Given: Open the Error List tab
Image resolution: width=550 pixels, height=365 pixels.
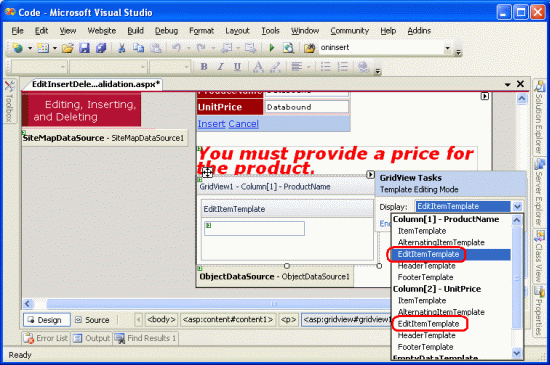Looking at the screenshot, I should pyautogui.click(x=46, y=338).
